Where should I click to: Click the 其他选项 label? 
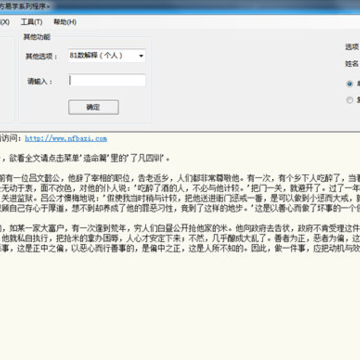click(x=41, y=56)
